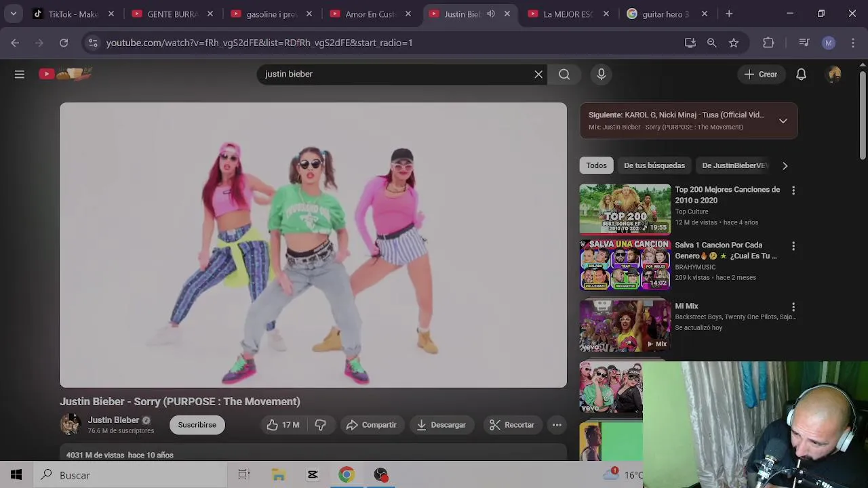Click the justin bieber search field
The image size is (868, 488).
pos(397,75)
